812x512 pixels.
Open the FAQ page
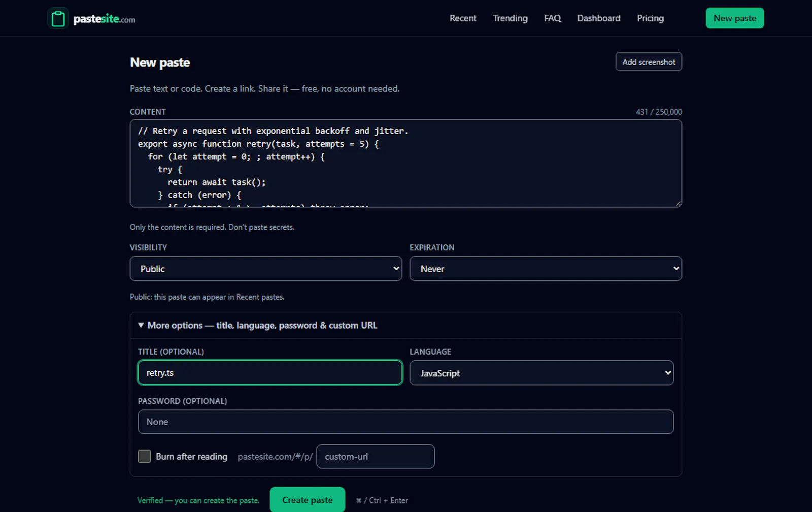(552, 18)
